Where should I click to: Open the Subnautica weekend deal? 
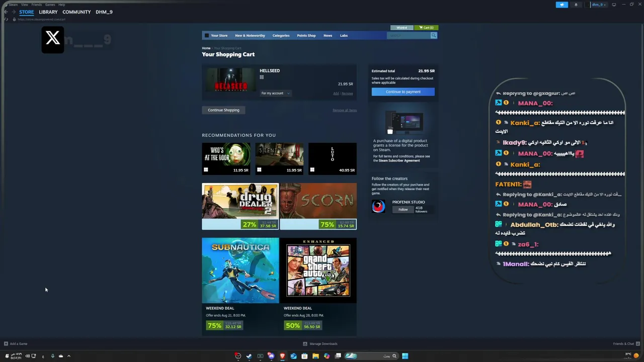240,286
